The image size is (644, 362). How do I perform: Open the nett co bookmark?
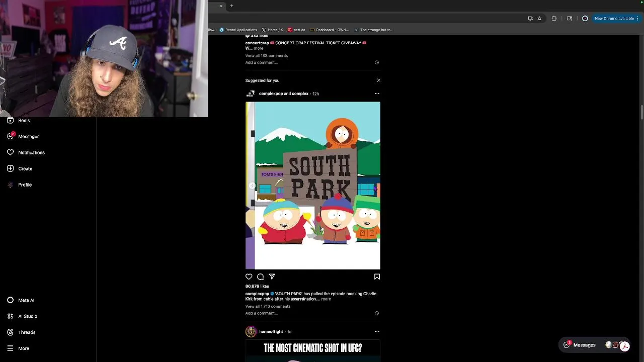click(296, 30)
